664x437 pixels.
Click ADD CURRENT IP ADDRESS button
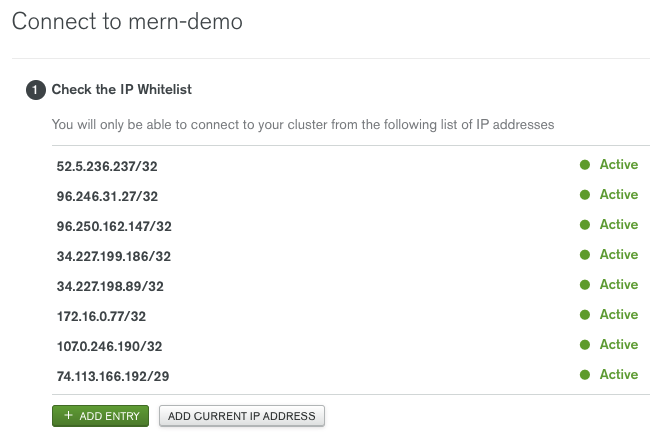tap(242, 416)
